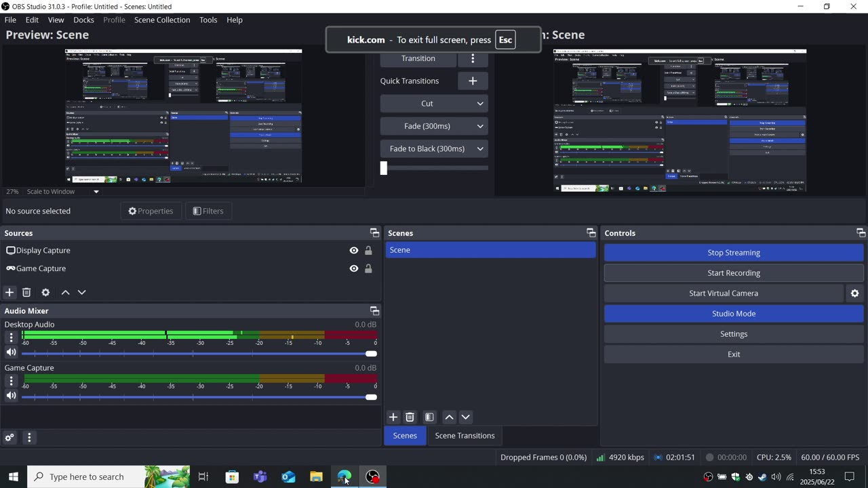Switch to Scene Transitions tab

click(465, 436)
